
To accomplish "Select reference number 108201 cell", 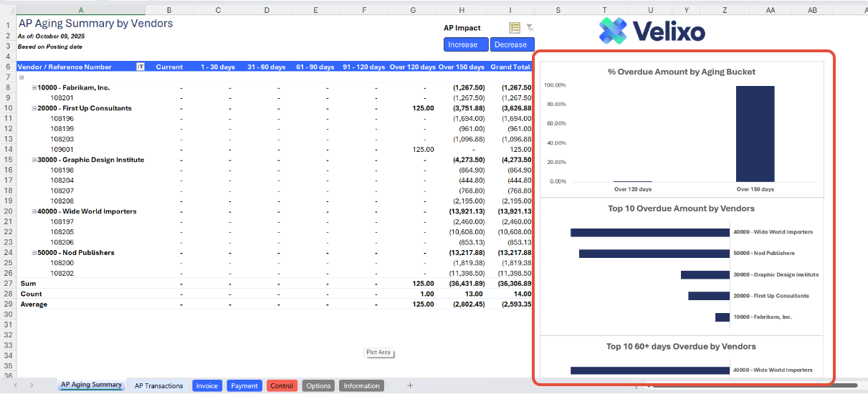I will point(62,97).
